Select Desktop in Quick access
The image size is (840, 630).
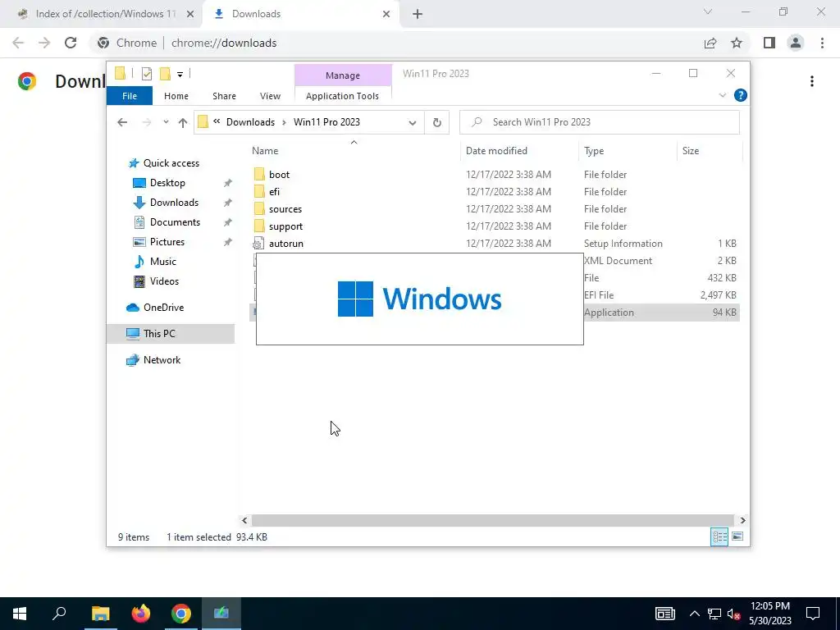click(167, 183)
